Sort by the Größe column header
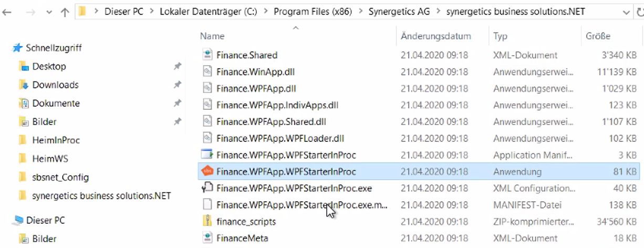644x248 pixels. tap(598, 36)
